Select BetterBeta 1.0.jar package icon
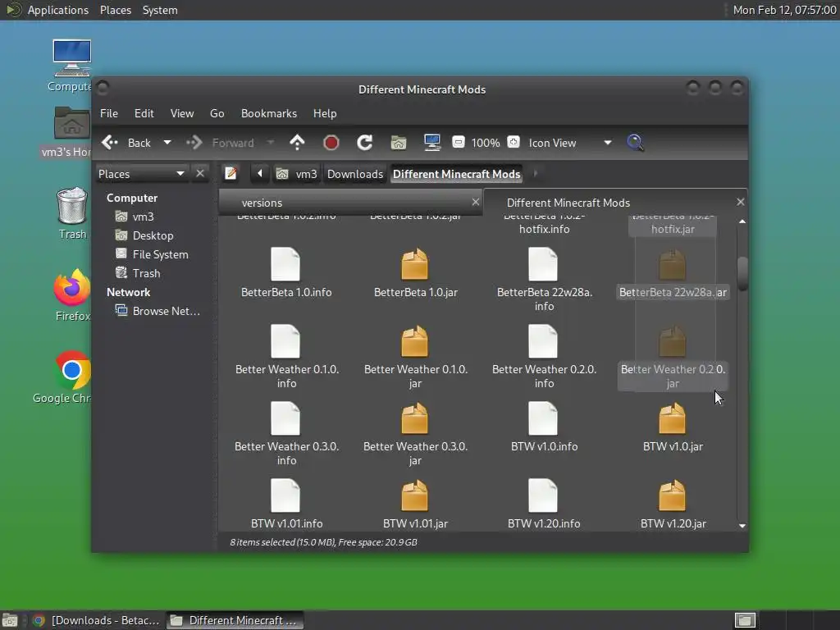Viewport: 840px width, 630px height. 414,264
